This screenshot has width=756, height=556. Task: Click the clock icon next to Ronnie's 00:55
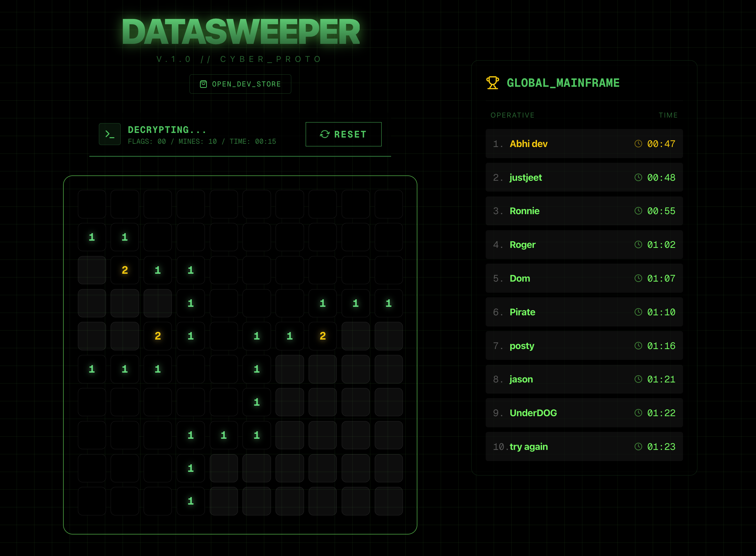638,211
